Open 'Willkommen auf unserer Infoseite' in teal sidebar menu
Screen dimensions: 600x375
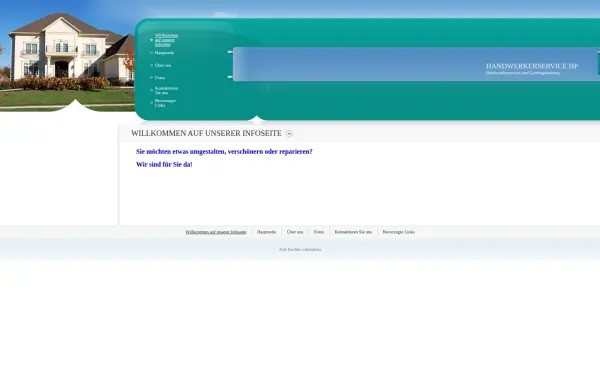point(166,40)
